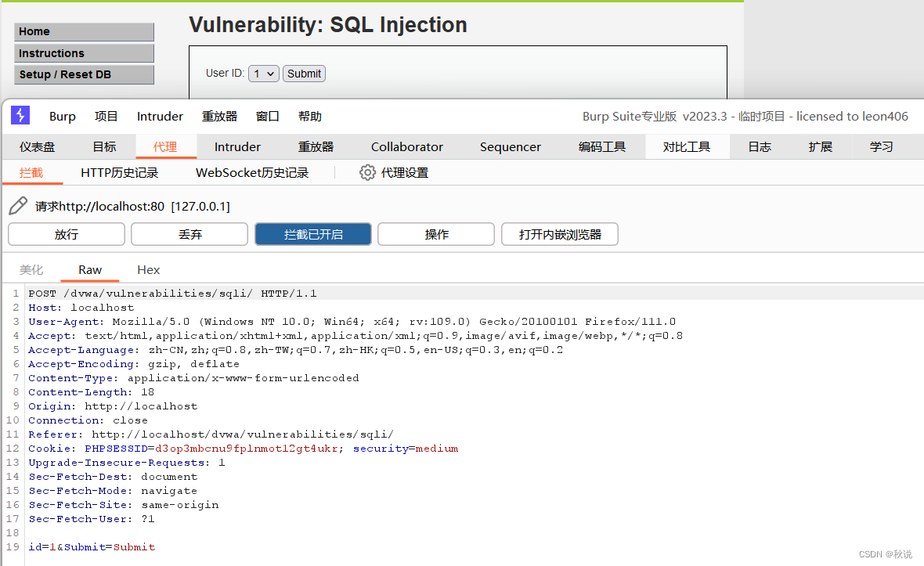Screen dimensions: 924x566
Task: Switch to the 目标 tab
Action: coord(104,146)
